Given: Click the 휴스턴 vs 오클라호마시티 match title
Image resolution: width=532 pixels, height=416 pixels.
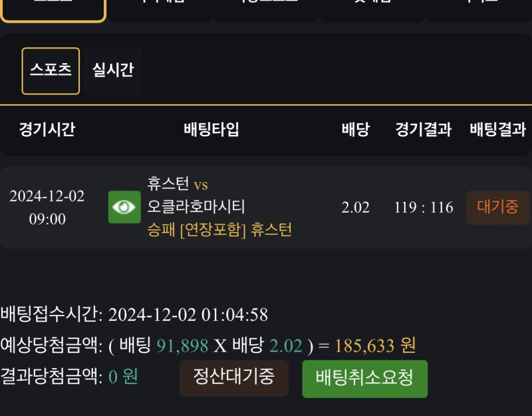Looking at the screenshot, I should coord(196,195).
